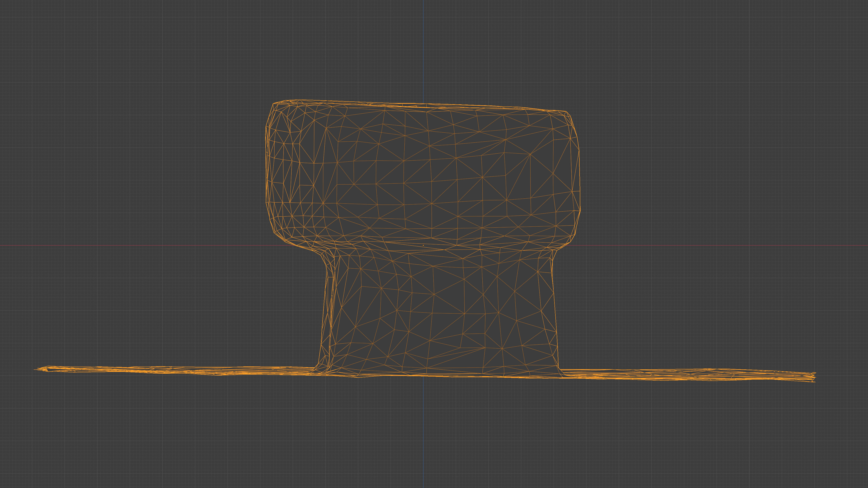Image resolution: width=868 pixels, height=488 pixels.
Task: Select the orange wireframe pedestal mesh object
Action: point(425,241)
